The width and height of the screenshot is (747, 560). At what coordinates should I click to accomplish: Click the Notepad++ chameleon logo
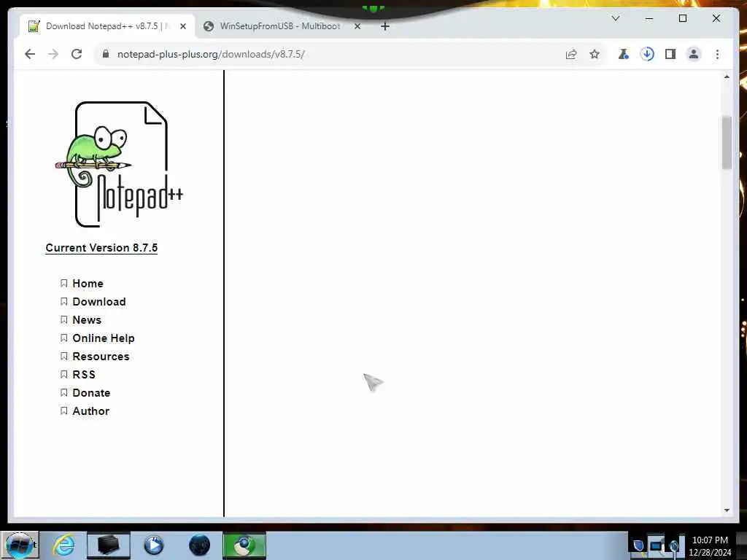119,164
